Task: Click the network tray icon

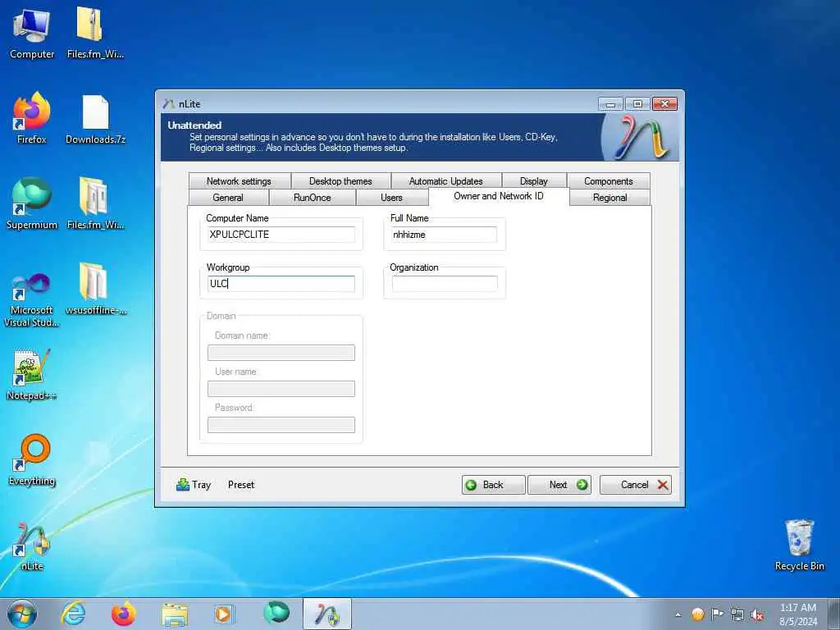Action: tap(737, 614)
